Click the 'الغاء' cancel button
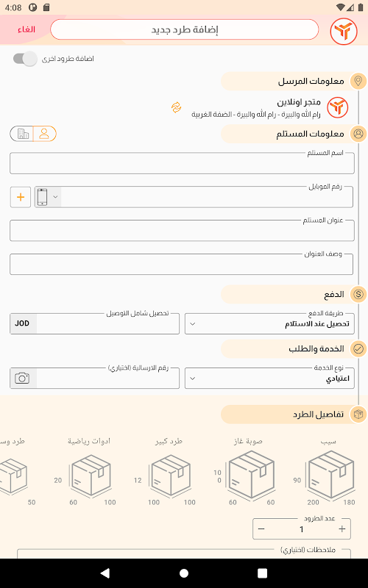368x588 pixels. (26, 29)
